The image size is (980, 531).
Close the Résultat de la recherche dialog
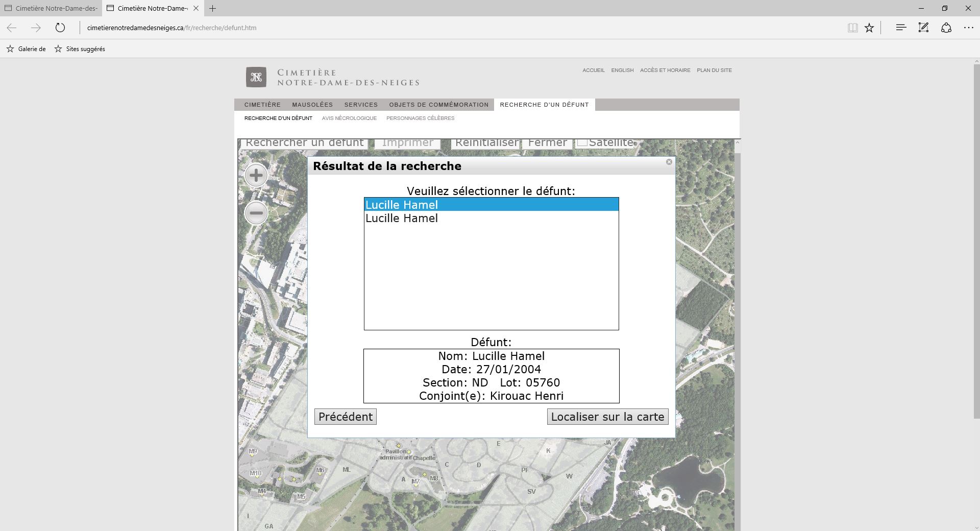pyautogui.click(x=669, y=162)
